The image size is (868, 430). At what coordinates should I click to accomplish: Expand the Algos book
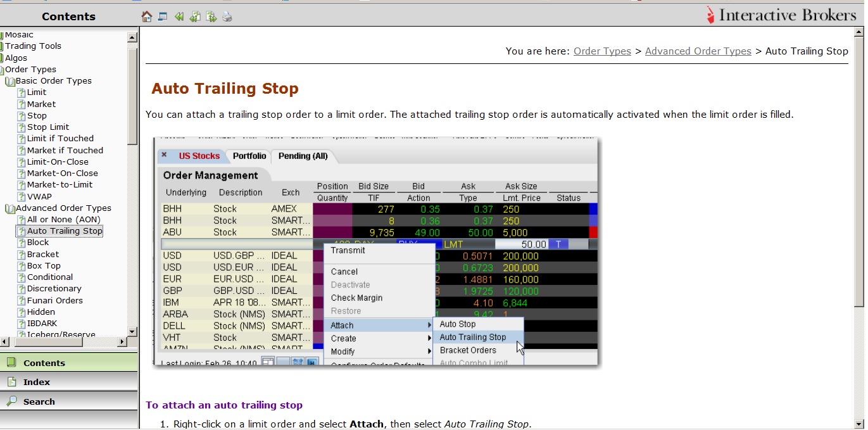pos(2,58)
